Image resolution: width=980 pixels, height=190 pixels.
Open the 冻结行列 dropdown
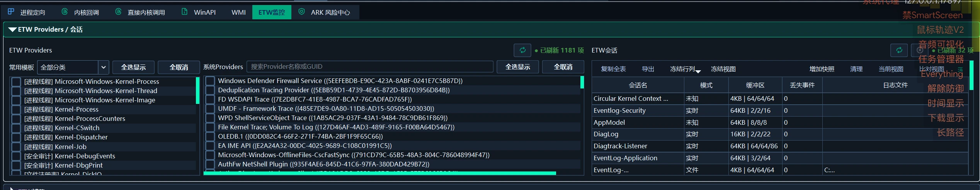click(685, 69)
